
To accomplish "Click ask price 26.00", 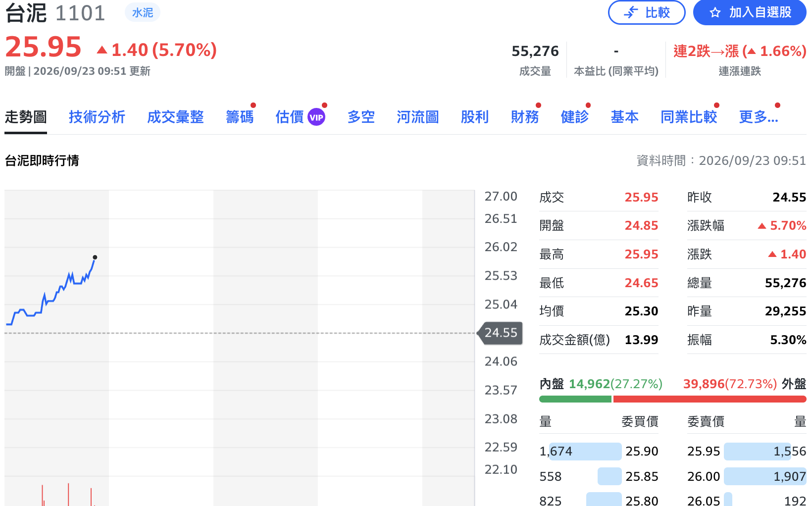I will click(704, 477).
